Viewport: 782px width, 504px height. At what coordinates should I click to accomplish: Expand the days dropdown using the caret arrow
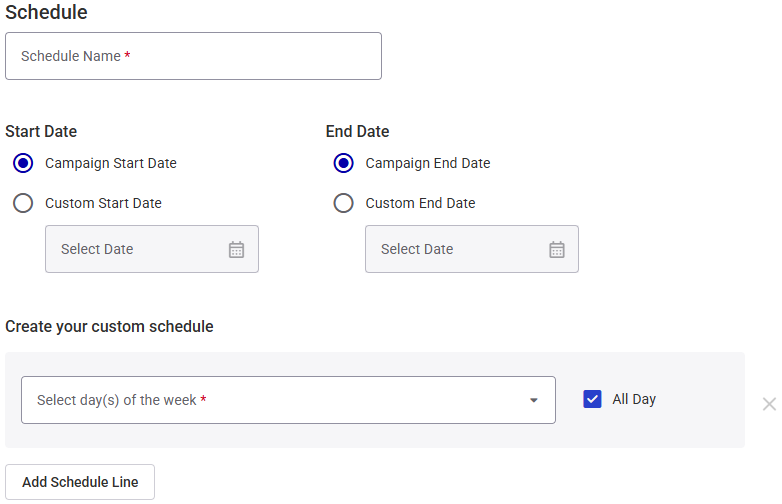[x=534, y=400]
